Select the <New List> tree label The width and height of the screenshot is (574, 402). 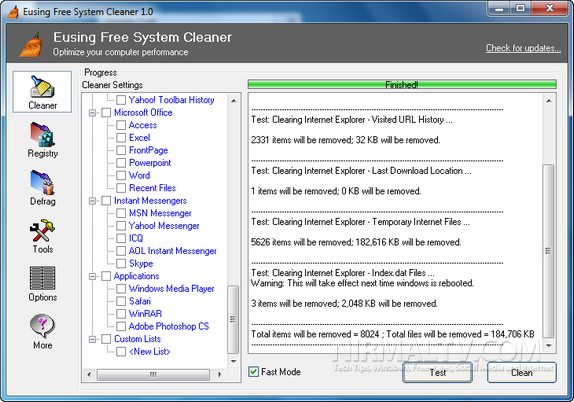coord(150,351)
